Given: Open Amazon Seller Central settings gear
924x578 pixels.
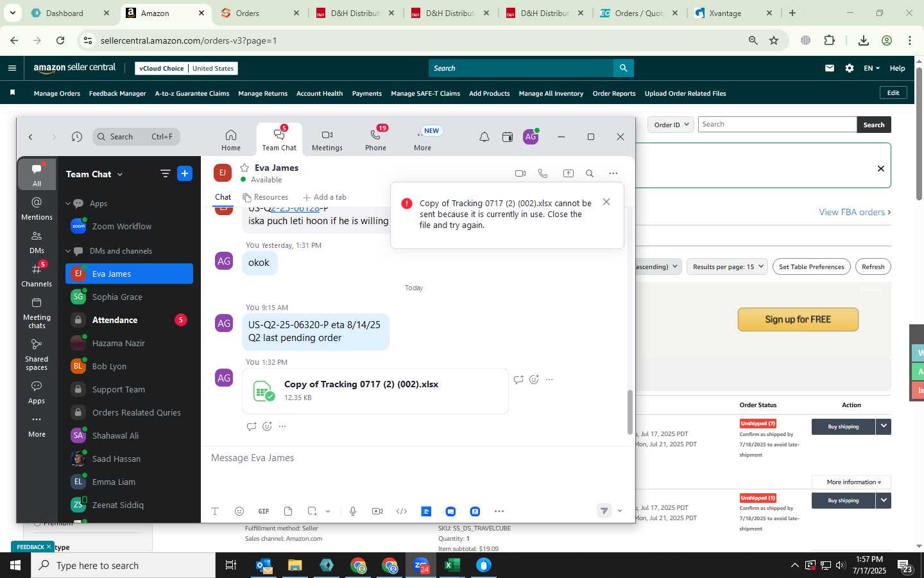Looking at the screenshot, I should coord(850,68).
